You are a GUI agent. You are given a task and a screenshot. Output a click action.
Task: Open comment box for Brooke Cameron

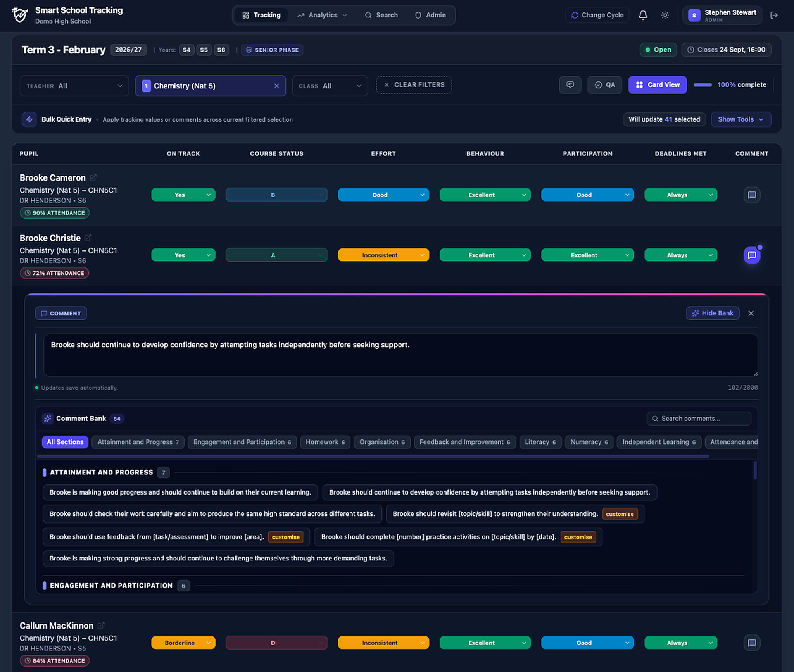pos(752,195)
